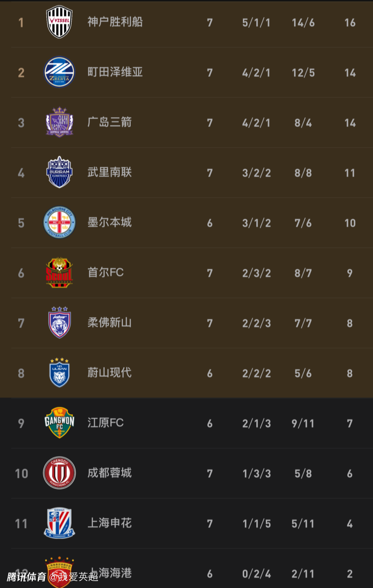Open the Shanghai Shenhua club logo
Viewport: 373px width, 588px height.
[x=59, y=523]
